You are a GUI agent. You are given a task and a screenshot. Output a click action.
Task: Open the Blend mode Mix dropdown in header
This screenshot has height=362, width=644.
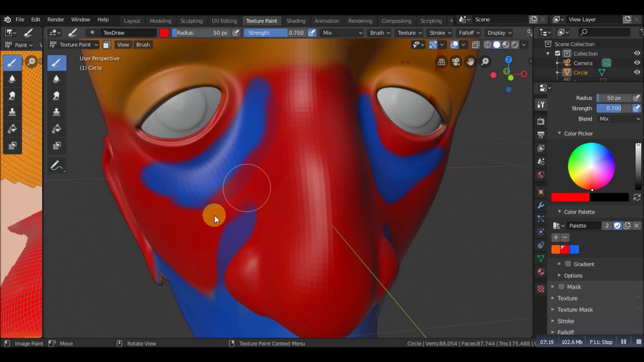pyautogui.click(x=342, y=33)
